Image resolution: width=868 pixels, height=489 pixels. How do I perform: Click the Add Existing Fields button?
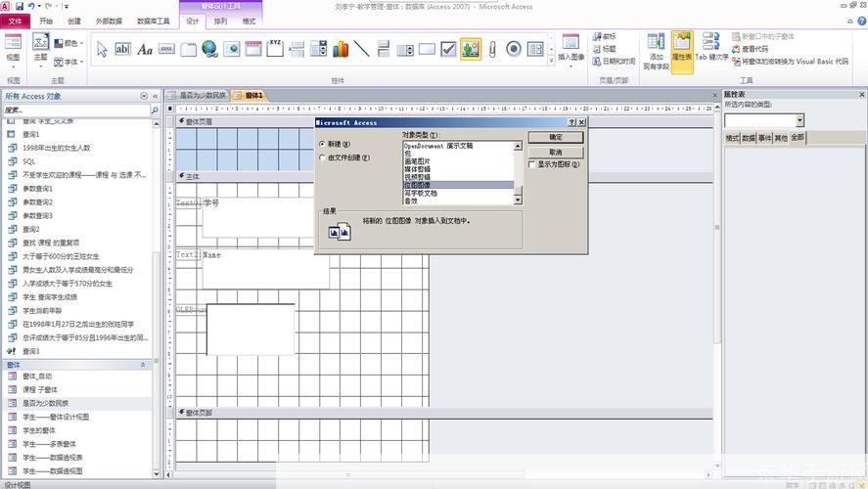(x=656, y=52)
